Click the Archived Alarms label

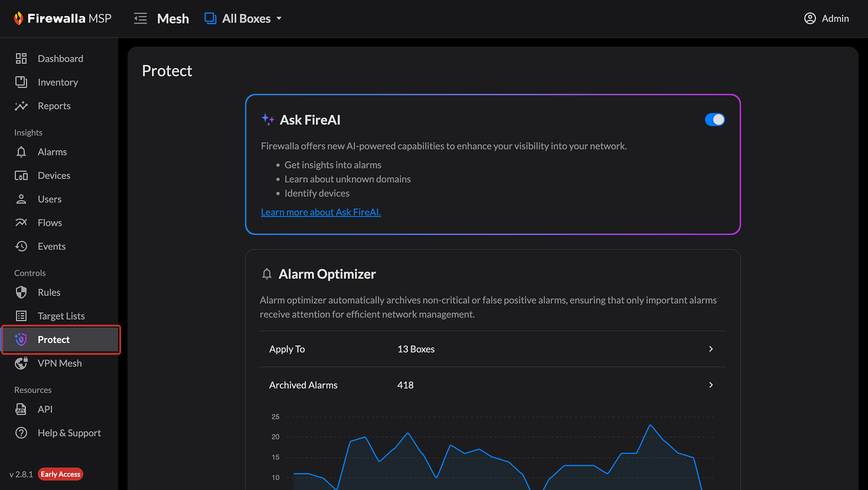304,385
